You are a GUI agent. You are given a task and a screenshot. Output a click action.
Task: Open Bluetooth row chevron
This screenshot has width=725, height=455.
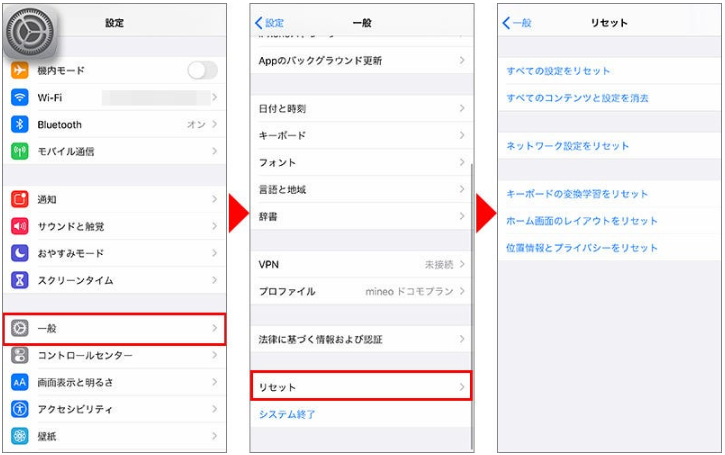click(214, 124)
